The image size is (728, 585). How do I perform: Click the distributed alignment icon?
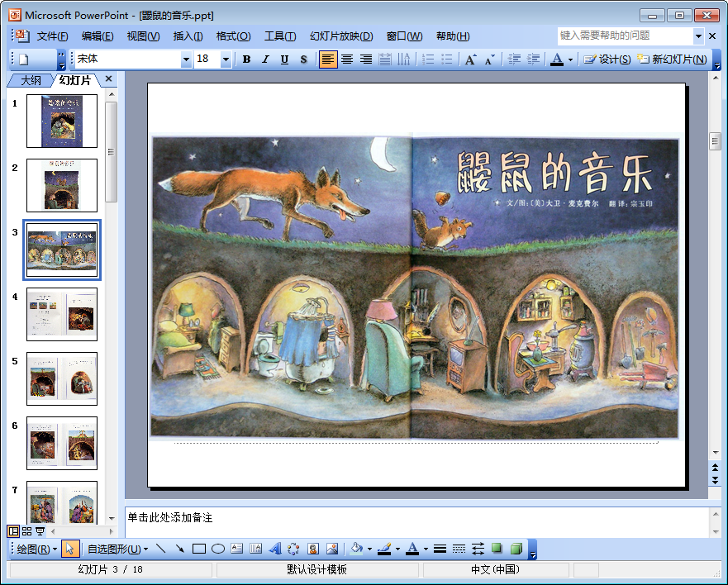[x=385, y=59]
